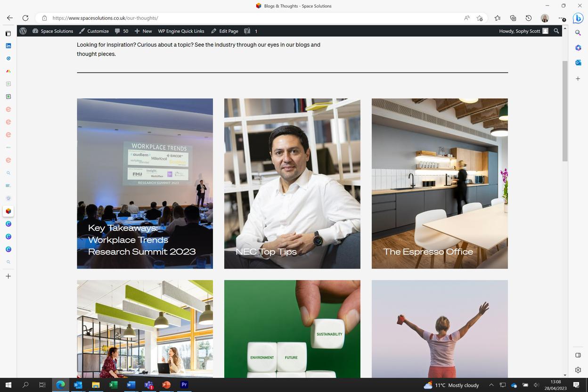This screenshot has height=392, width=588.
Task: Open WP Engine Quick Links menu
Action: (181, 31)
